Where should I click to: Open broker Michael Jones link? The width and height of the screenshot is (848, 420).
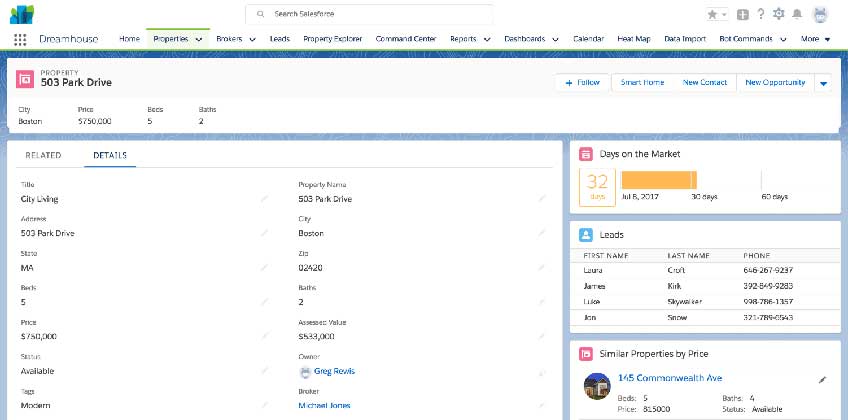click(x=324, y=405)
